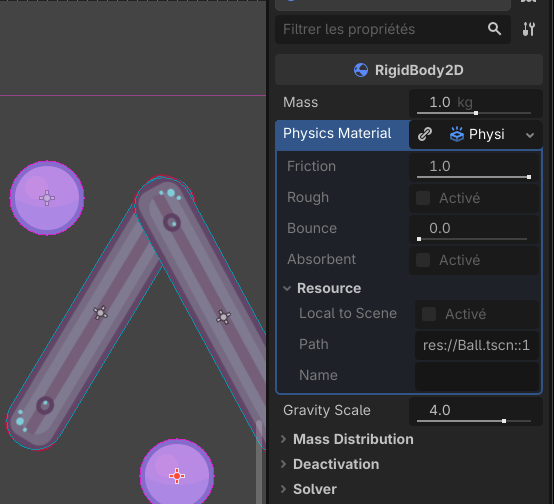
Task: Enable the Rough checkbox
Action: tap(423, 198)
